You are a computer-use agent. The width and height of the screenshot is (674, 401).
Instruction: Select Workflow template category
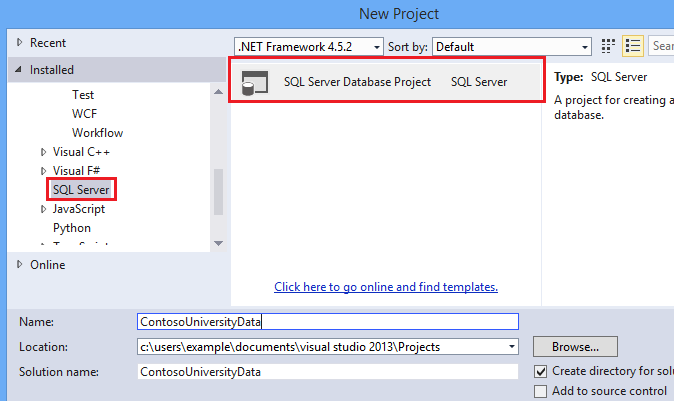pos(98,132)
